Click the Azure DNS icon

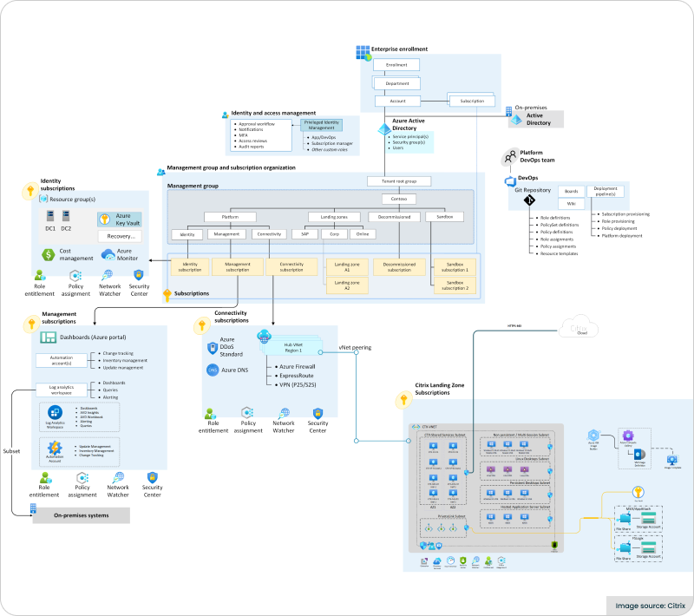tap(213, 370)
